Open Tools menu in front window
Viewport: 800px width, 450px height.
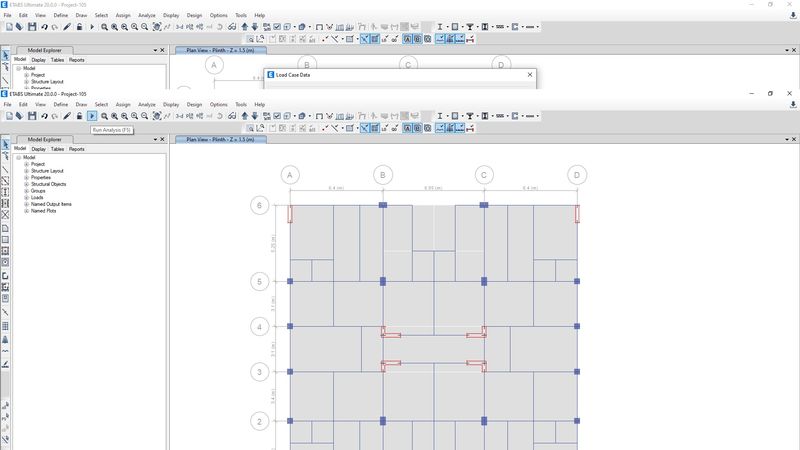pyautogui.click(x=241, y=105)
